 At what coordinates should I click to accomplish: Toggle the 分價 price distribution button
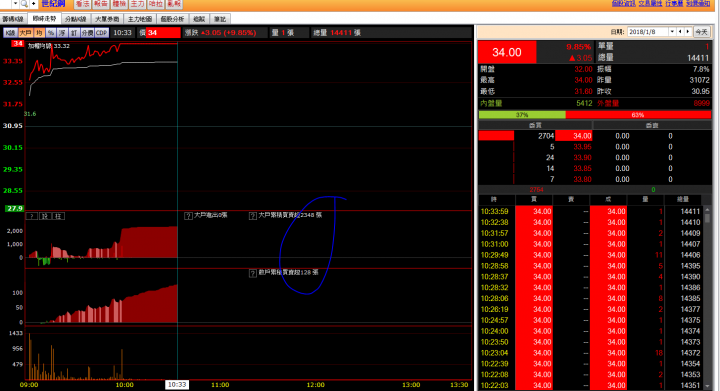coord(87,33)
